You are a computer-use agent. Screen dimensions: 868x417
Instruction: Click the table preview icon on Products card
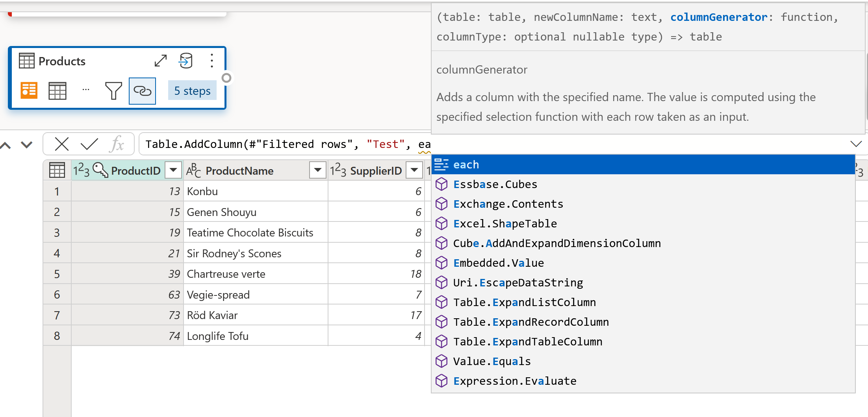pos(57,90)
